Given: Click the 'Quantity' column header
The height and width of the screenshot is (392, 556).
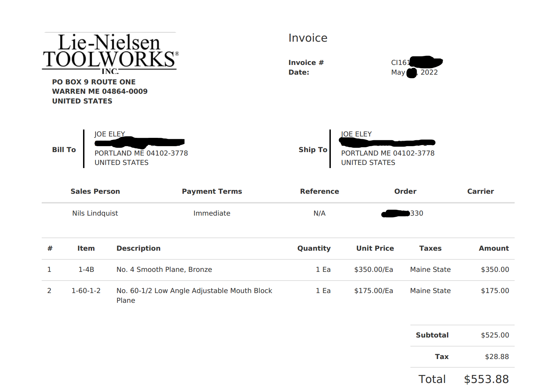Looking at the screenshot, I should coord(314,248).
